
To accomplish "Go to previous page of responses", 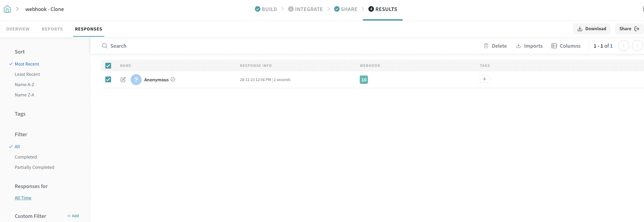I will point(623,46).
